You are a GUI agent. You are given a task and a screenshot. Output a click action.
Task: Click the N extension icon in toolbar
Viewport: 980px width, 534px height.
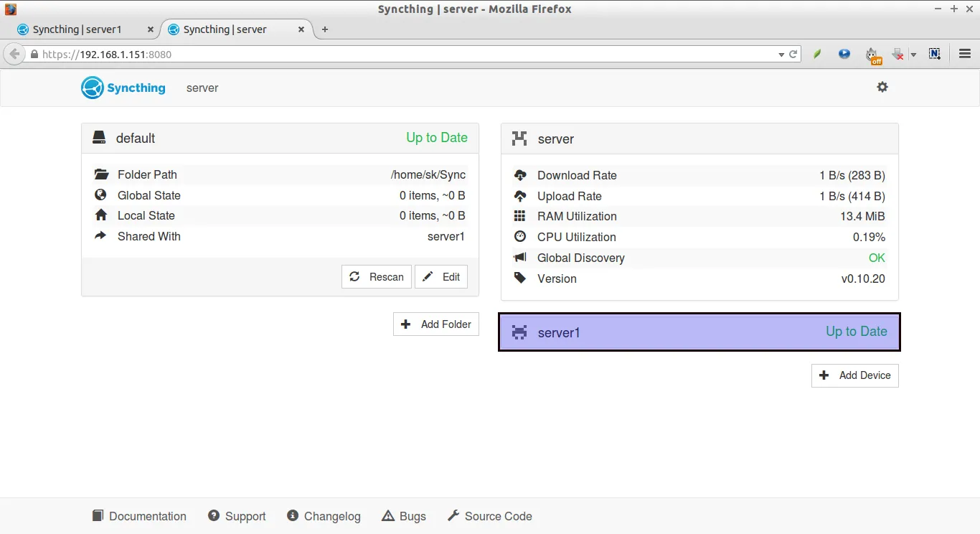(934, 54)
